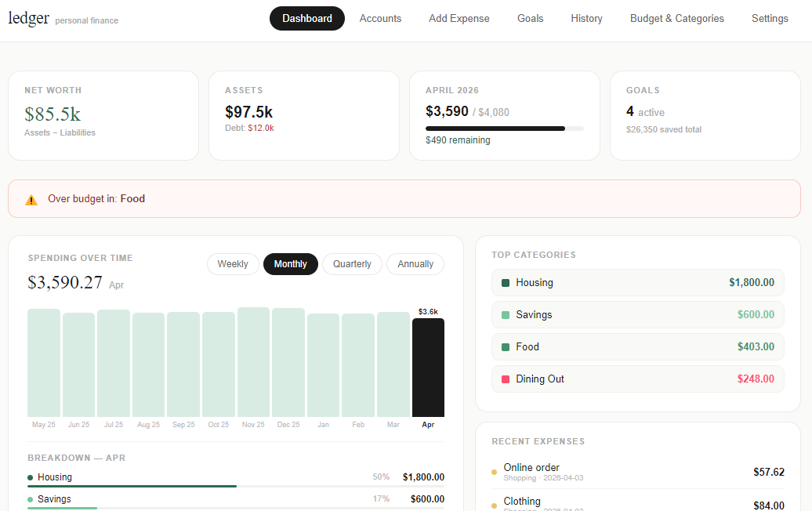Select the Annually view toggle
The height and width of the screenshot is (511, 812).
[x=415, y=264]
